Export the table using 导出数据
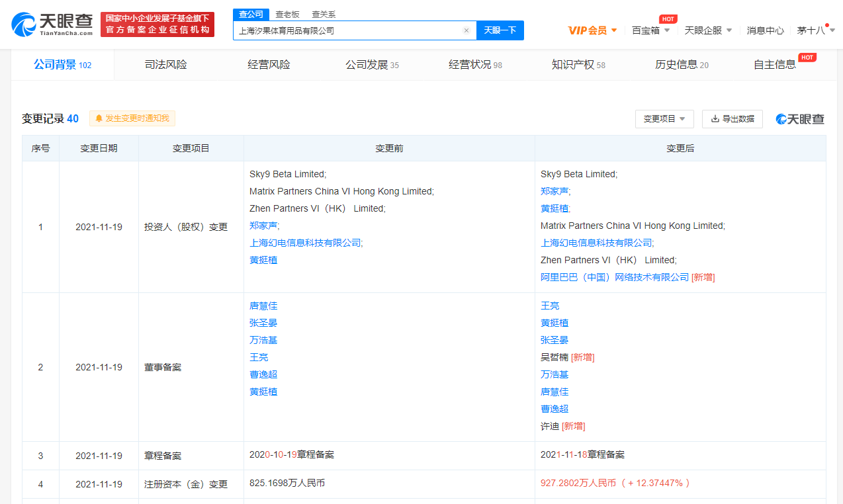This screenshot has height=504, width=843. point(732,119)
